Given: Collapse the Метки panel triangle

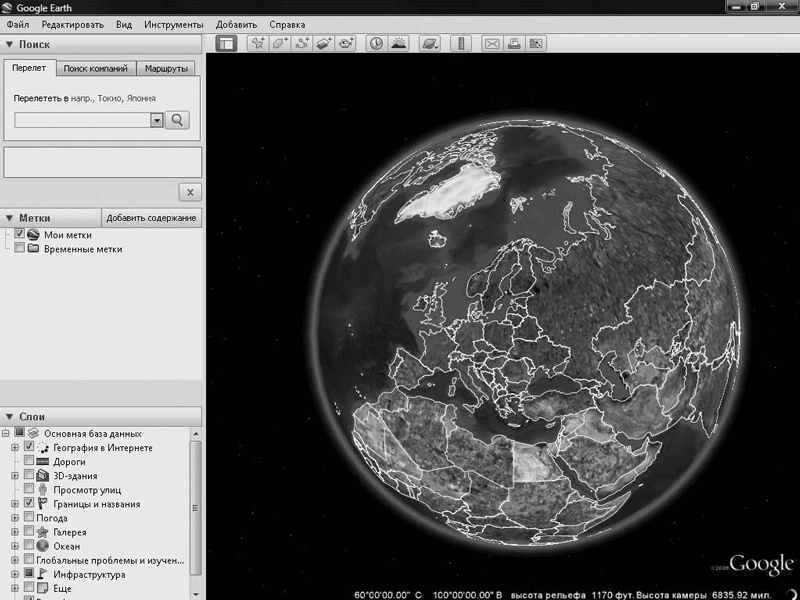Looking at the screenshot, I should coord(9,218).
